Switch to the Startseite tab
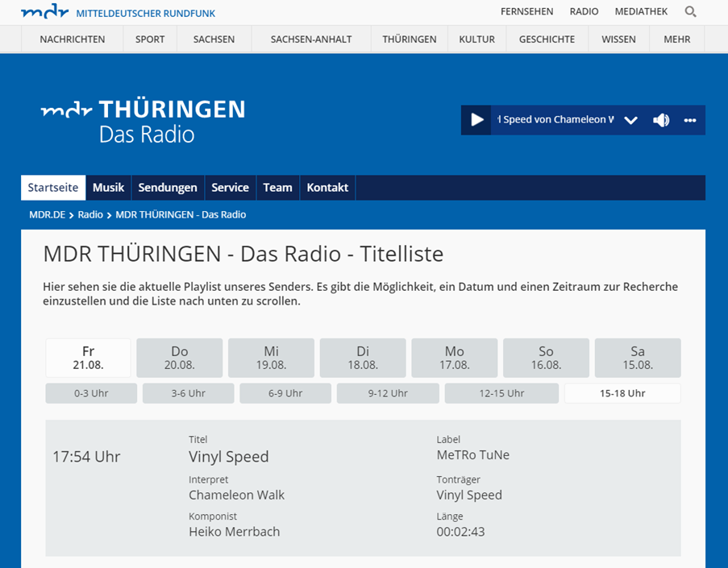The height and width of the screenshot is (568, 728). click(x=53, y=188)
